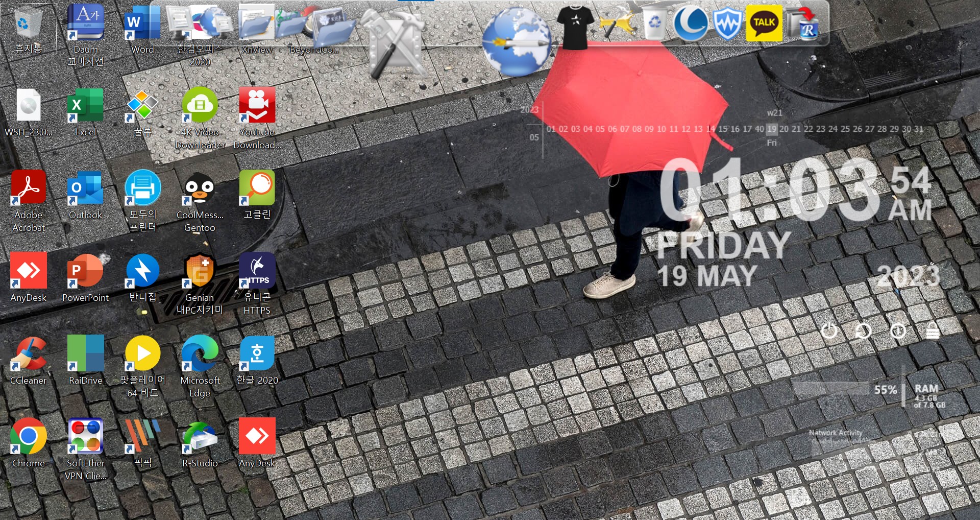The width and height of the screenshot is (980, 520).
Task: Launch KakaoTalk from the dock
Action: tap(764, 23)
